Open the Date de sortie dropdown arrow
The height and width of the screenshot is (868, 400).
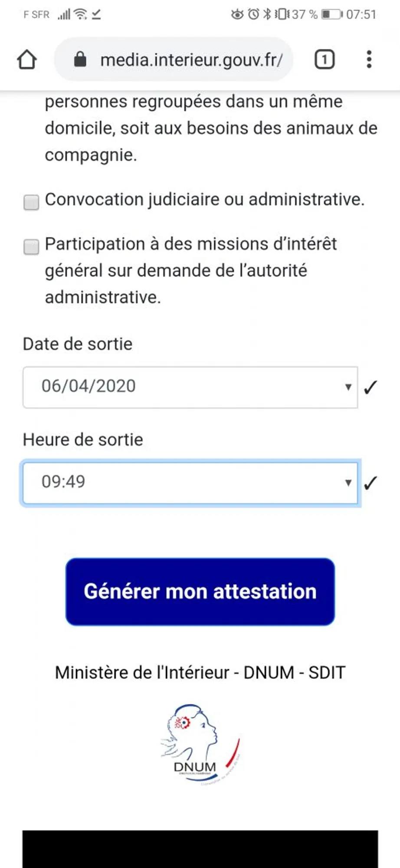coord(348,387)
